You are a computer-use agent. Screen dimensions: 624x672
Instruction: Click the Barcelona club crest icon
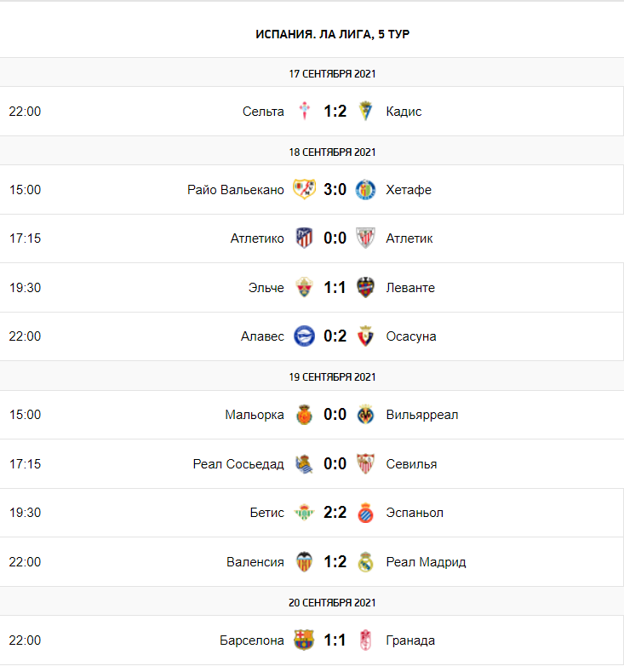304,640
